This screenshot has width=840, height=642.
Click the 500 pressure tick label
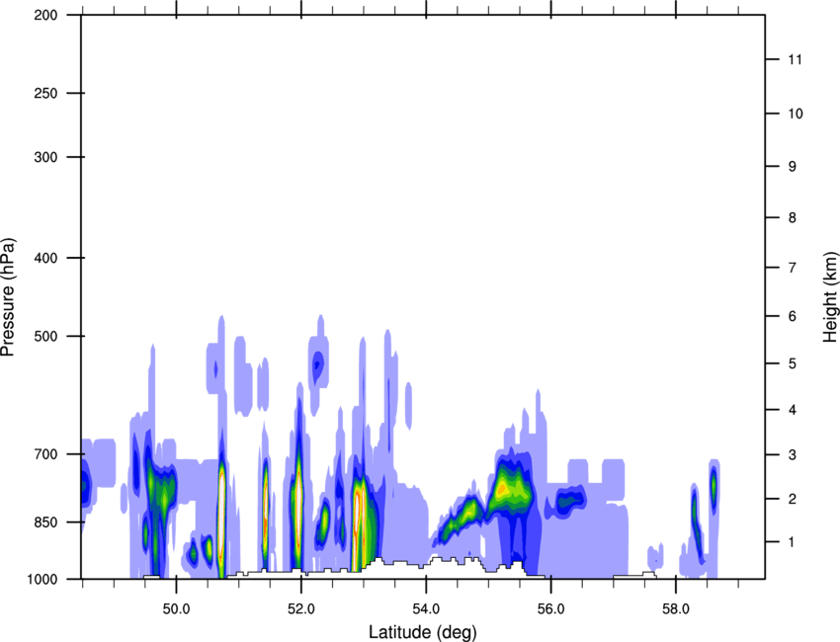[45, 336]
